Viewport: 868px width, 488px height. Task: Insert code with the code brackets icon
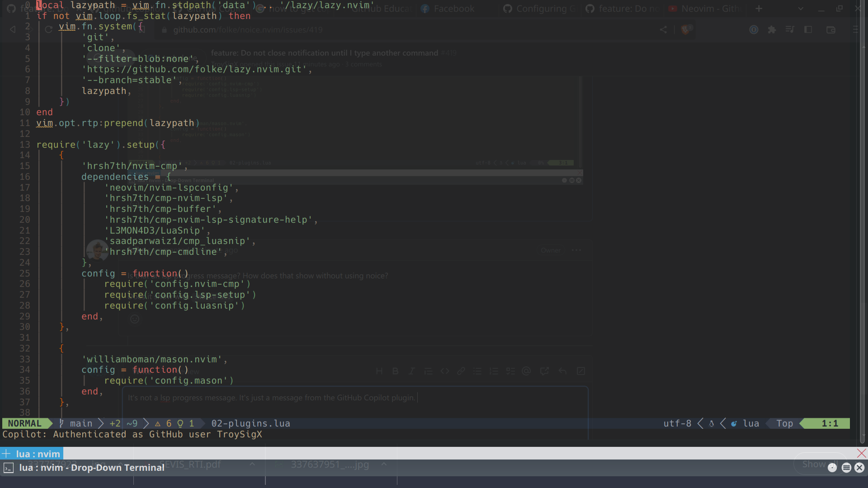coord(445,371)
